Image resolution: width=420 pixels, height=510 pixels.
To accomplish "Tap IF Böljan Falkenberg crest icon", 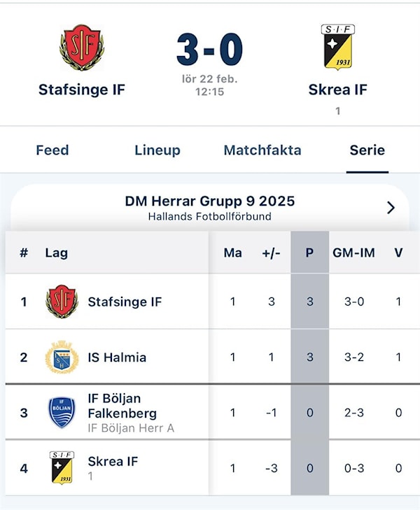I will [x=62, y=413].
